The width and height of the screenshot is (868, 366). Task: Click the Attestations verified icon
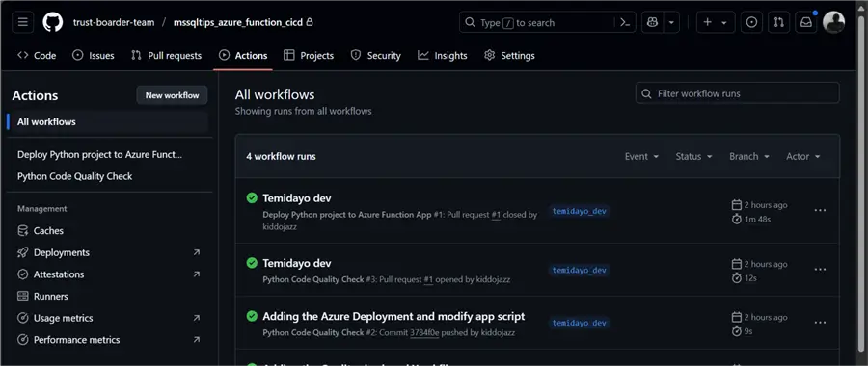click(x=23, y=274)
